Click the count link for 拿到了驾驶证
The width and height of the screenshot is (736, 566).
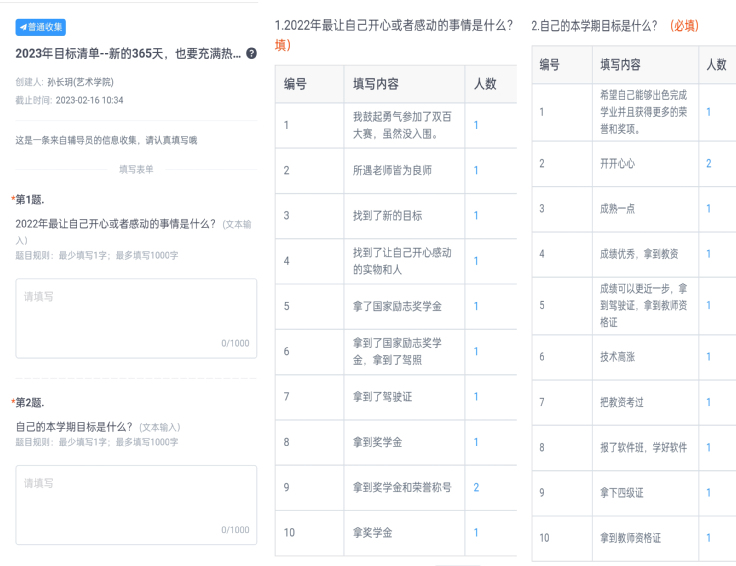[476, 397]
